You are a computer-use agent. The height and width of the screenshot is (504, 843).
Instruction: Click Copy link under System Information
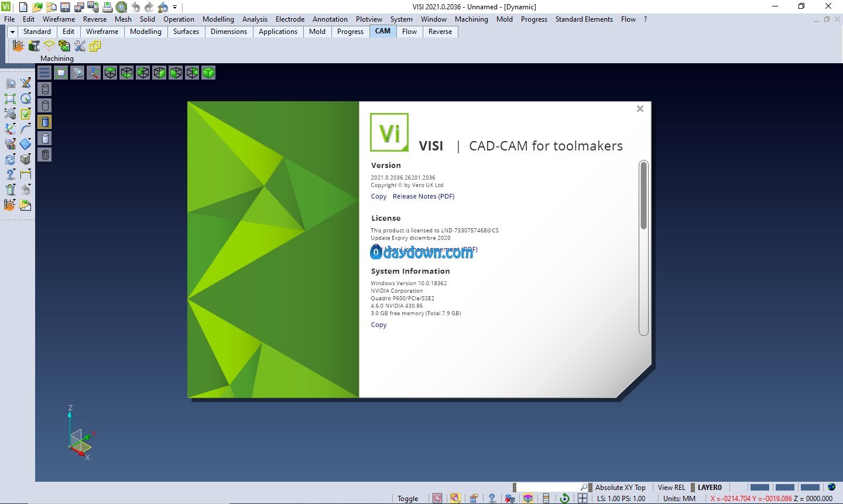click(379, 325)
